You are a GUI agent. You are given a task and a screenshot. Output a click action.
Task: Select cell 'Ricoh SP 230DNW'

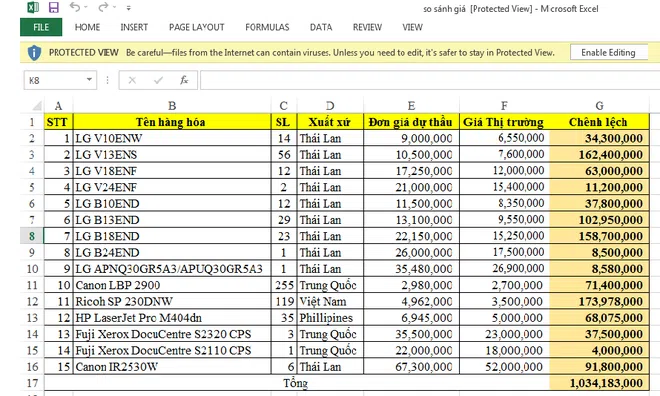[x=172, y=301]
